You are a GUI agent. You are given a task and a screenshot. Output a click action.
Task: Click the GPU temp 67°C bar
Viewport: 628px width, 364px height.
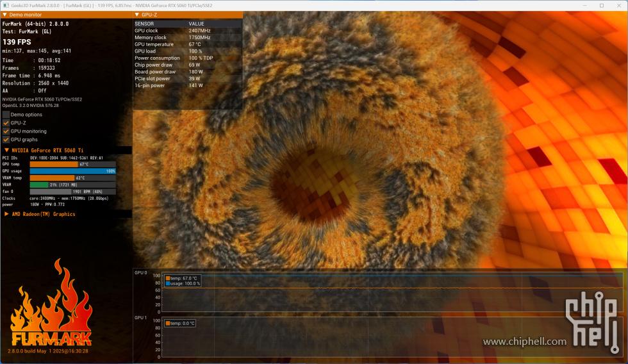[73, 164]
